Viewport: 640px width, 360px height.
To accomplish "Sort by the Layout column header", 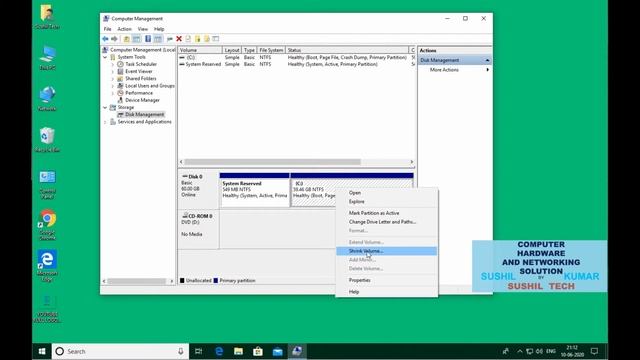I will (x=232, y=50).
